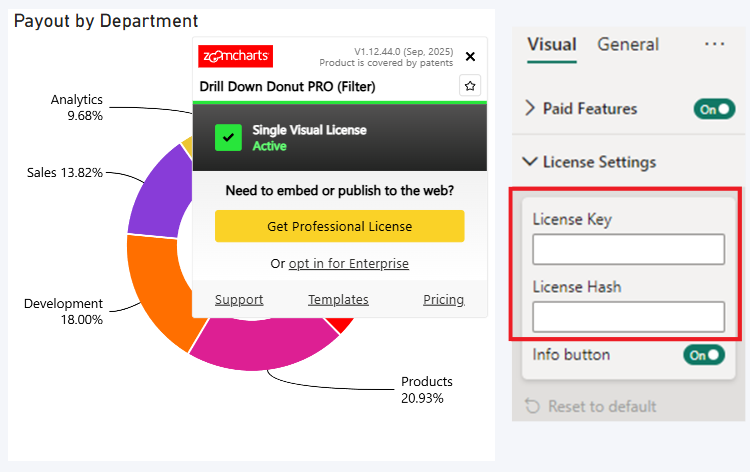Open the Templates link

(338, 299)
